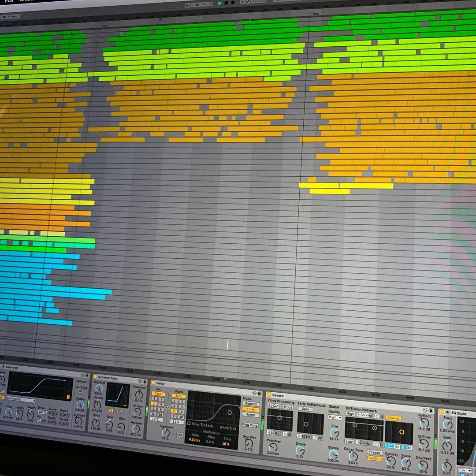Select the Delay Fade mode
This screenshot has width=476, height=476.
tap(251, 409)
